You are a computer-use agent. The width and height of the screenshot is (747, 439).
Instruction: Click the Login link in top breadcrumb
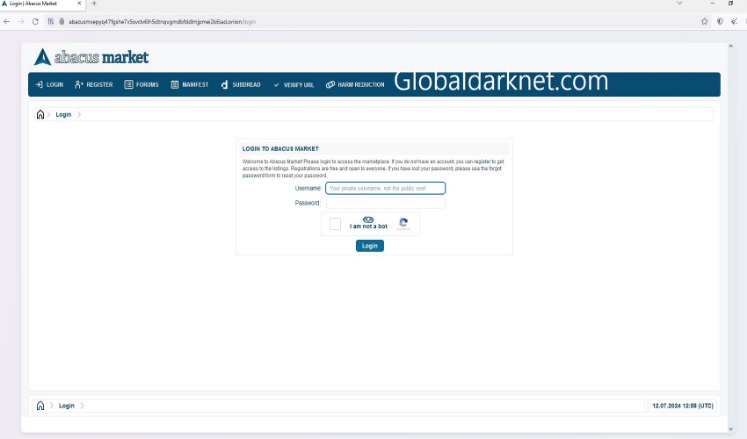63,114
